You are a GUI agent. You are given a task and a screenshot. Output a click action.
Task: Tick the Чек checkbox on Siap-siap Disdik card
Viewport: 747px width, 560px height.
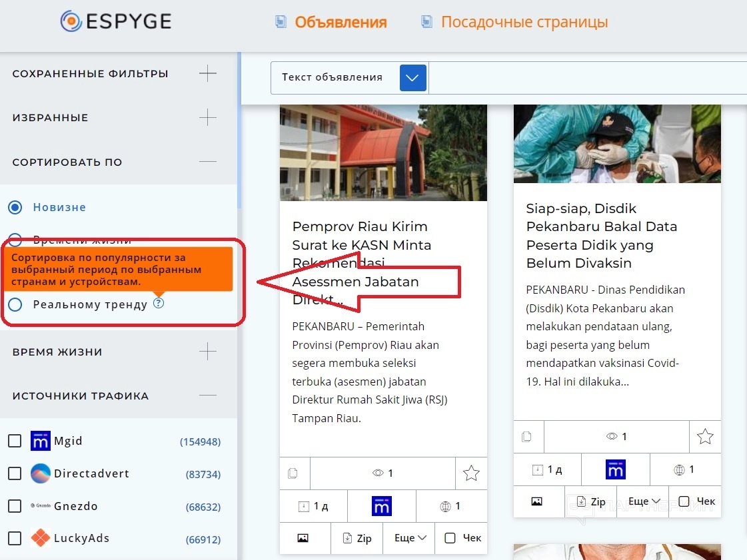[x=684, y=501]
